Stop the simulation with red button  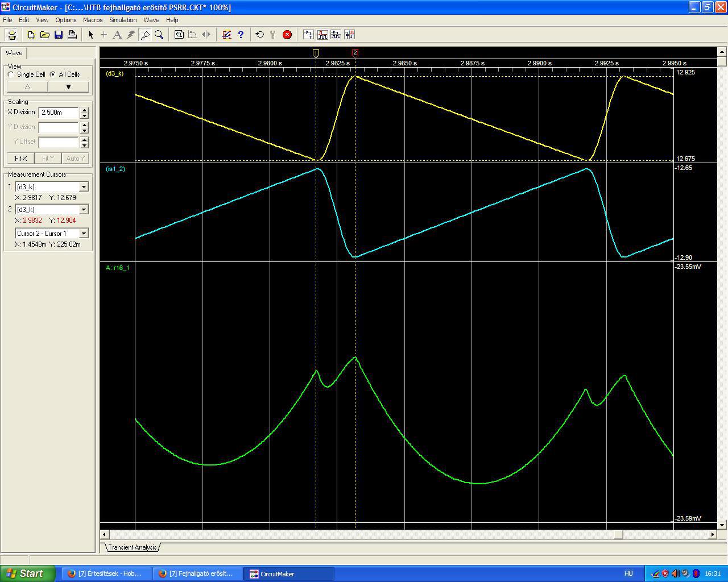[x=287, y=35]
